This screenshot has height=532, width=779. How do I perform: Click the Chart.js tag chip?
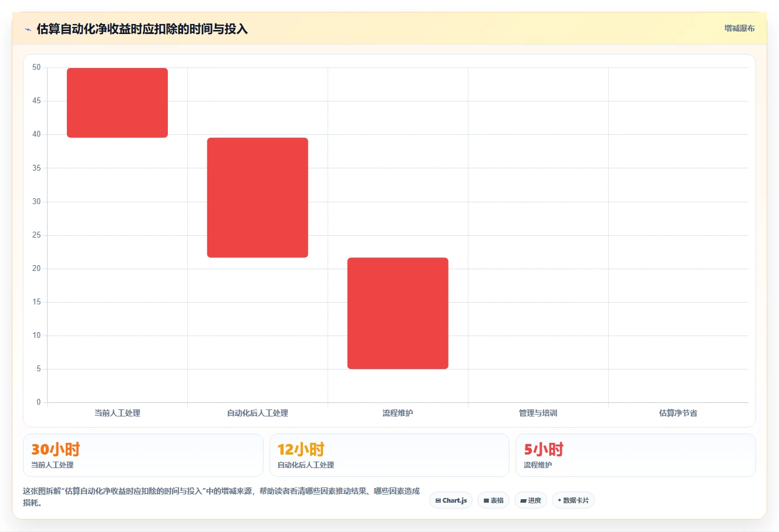[451, 500]
